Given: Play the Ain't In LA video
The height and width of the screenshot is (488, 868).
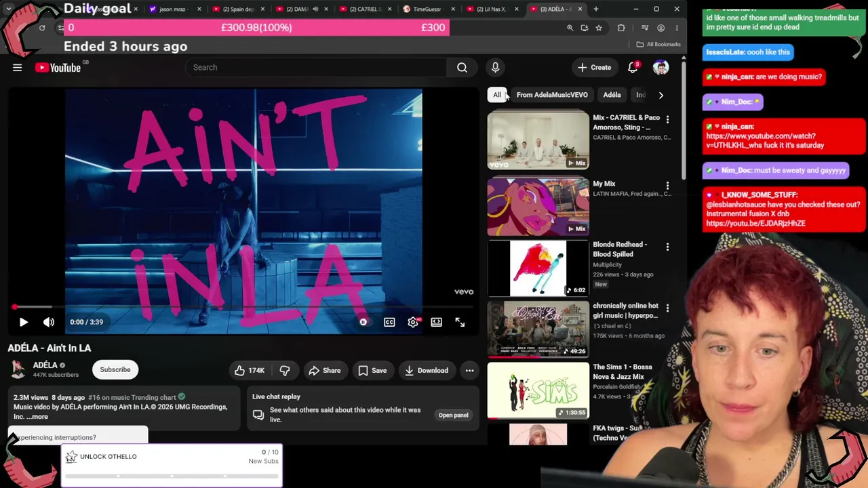Looking at the screenshot, I should 23,322.
